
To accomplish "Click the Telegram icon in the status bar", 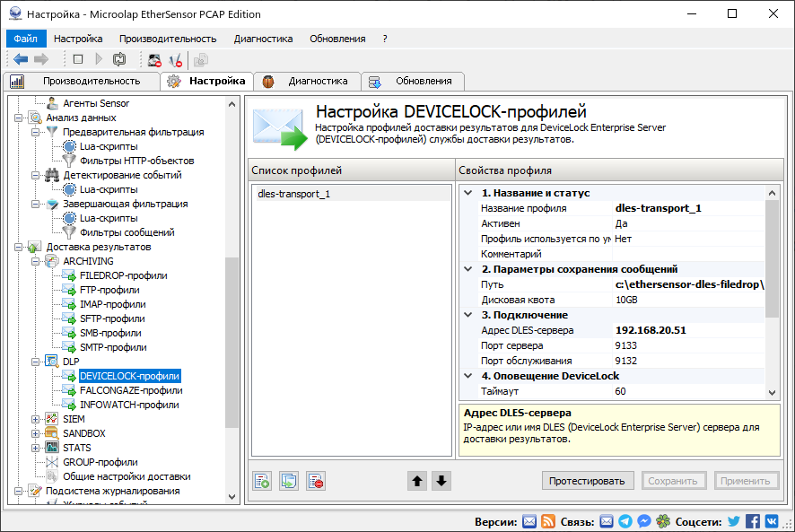I will coord(625,520).
